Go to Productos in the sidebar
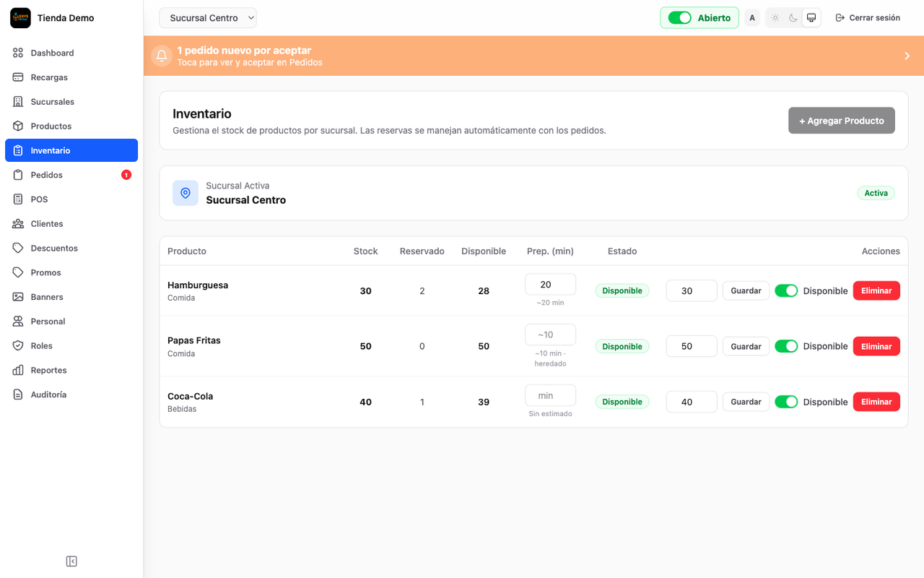 [71, 126]
